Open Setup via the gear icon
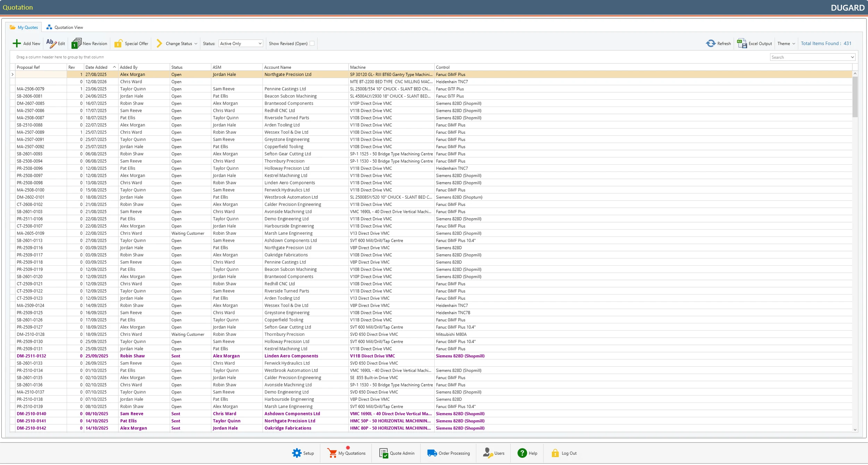This screenshot has height=465, width=868. (297, 453)
